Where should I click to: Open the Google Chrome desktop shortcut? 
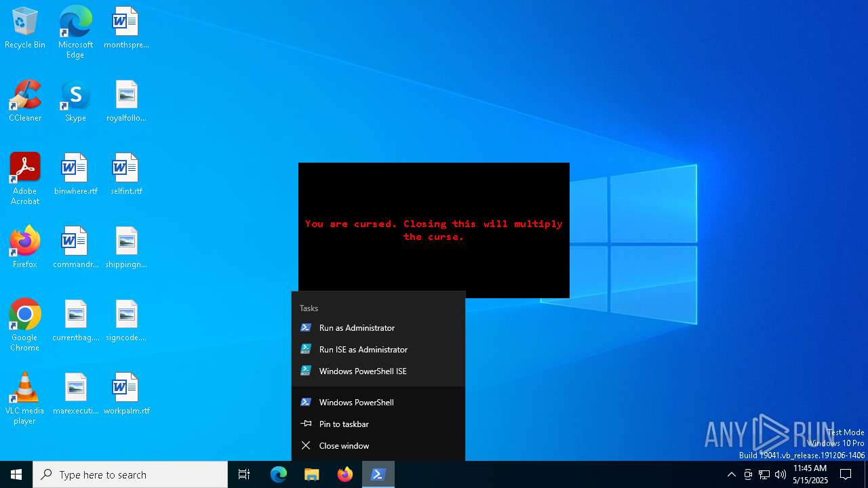[x=24, y=325]
